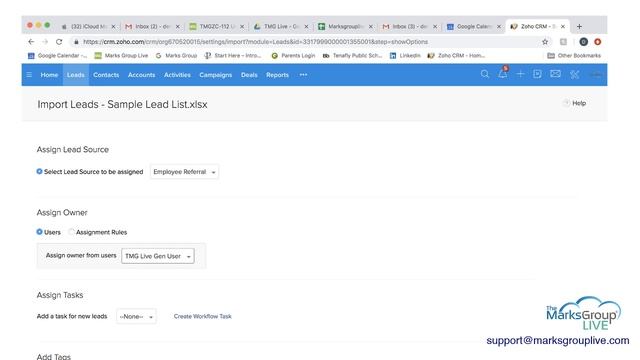Select the Assignment Rules radio button
This screenshot has height=360, width=640.
click(71, 232)
